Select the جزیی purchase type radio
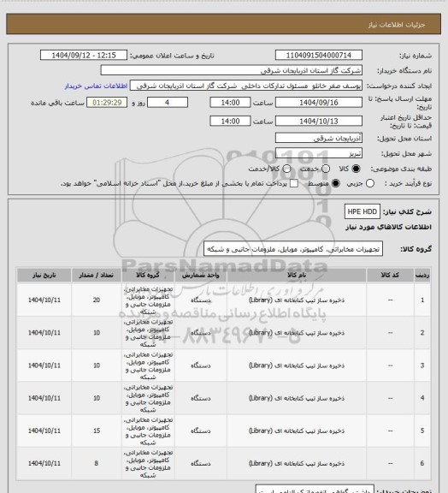Viewport: 448px width, 493px height. click(370, 183)
